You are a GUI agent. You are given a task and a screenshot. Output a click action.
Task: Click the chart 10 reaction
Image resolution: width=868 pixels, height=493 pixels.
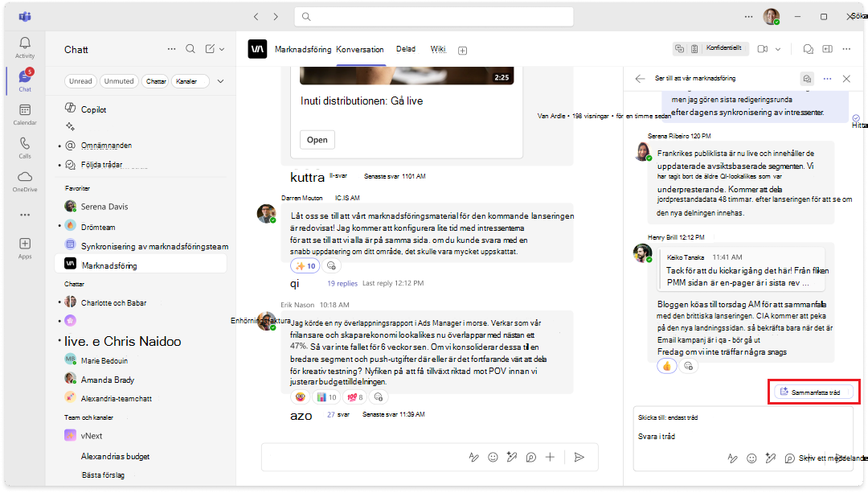(x=326, y=397)
